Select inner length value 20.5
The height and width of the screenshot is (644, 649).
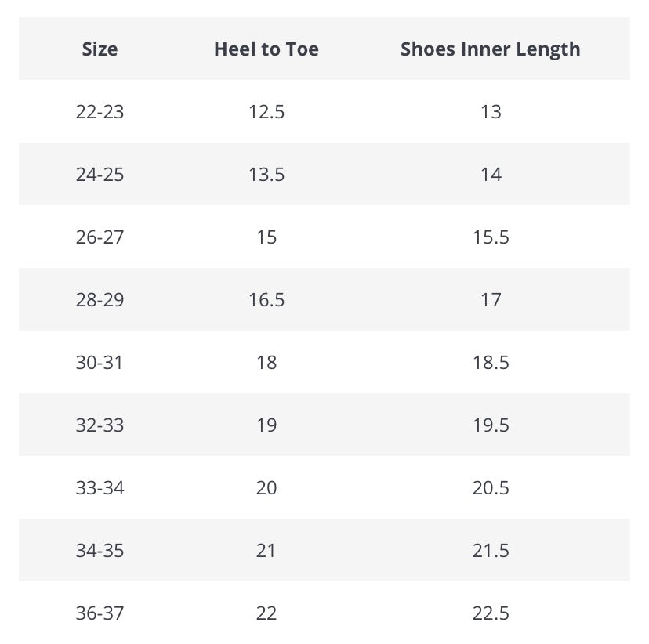(x=491, y=488)
